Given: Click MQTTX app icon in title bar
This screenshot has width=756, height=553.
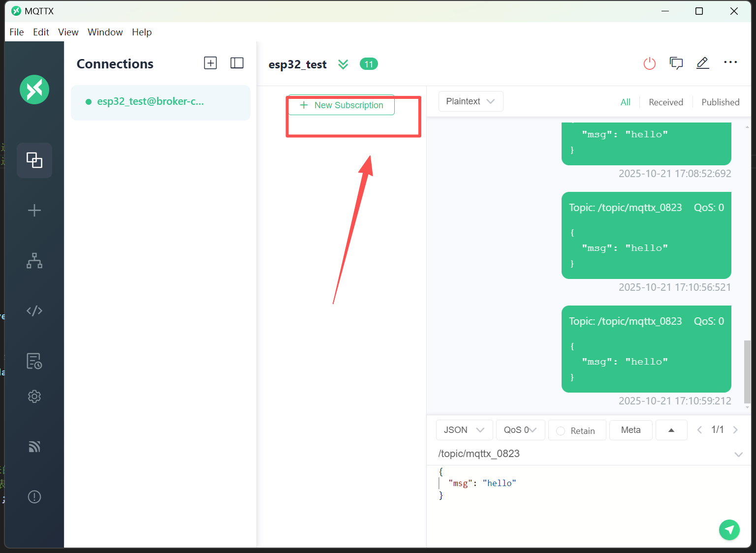Looking at the screenshot, I should click(x=16, y=11).
